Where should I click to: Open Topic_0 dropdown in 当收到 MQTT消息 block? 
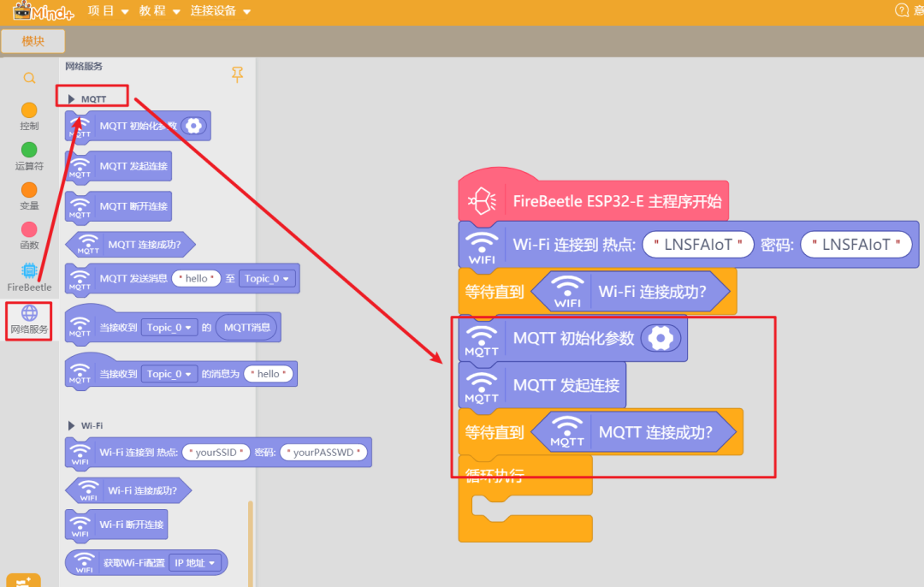[169, 327]
